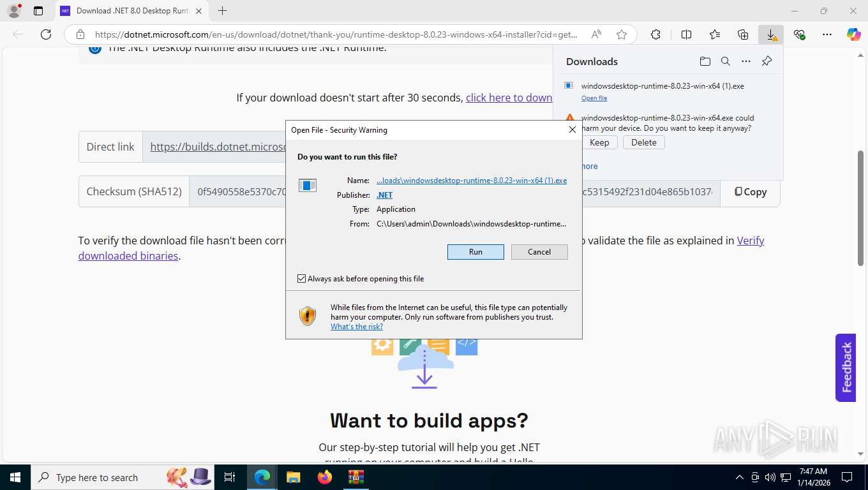Screen dimensions: 868x490
Task: Show hidden system tray icons
Action: [x=740, y=477]
